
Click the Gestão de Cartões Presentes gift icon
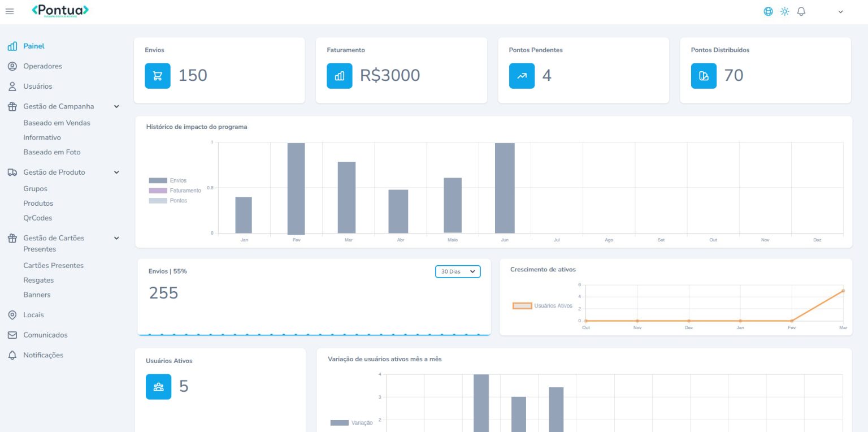coord(12,238)
